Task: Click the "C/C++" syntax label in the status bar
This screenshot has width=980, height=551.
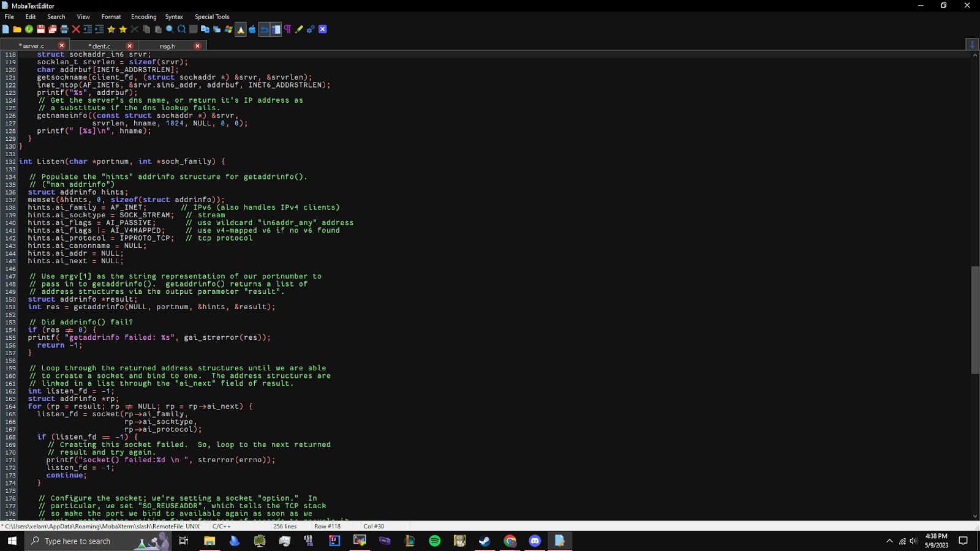Action: click(x=222, y=527)
